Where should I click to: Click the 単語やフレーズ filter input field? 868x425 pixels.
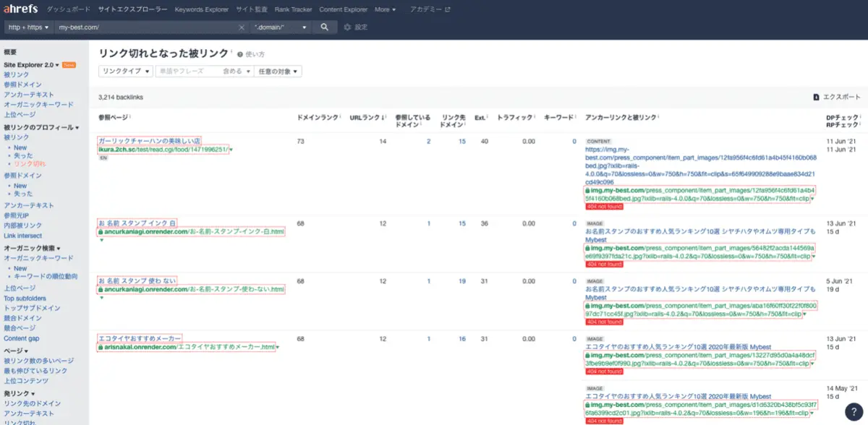[x=187, y=71]
